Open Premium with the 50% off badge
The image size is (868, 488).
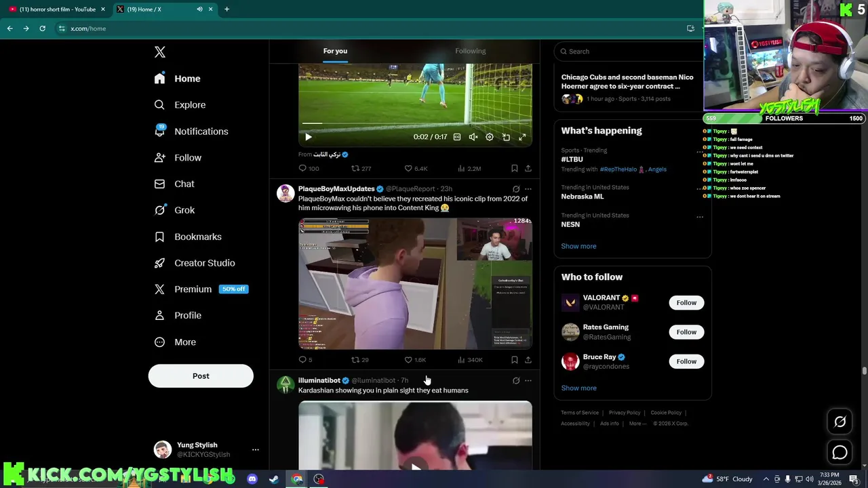click(201, 289)
